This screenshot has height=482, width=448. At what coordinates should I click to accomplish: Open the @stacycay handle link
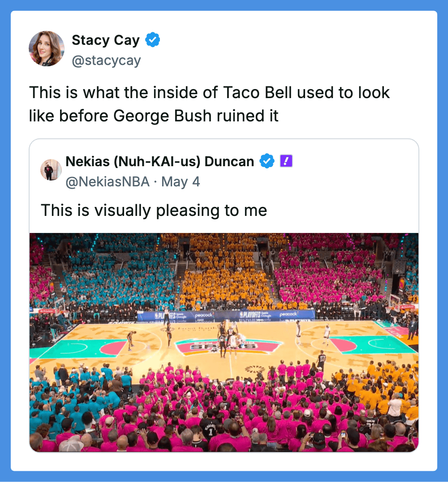coord(106,60)
